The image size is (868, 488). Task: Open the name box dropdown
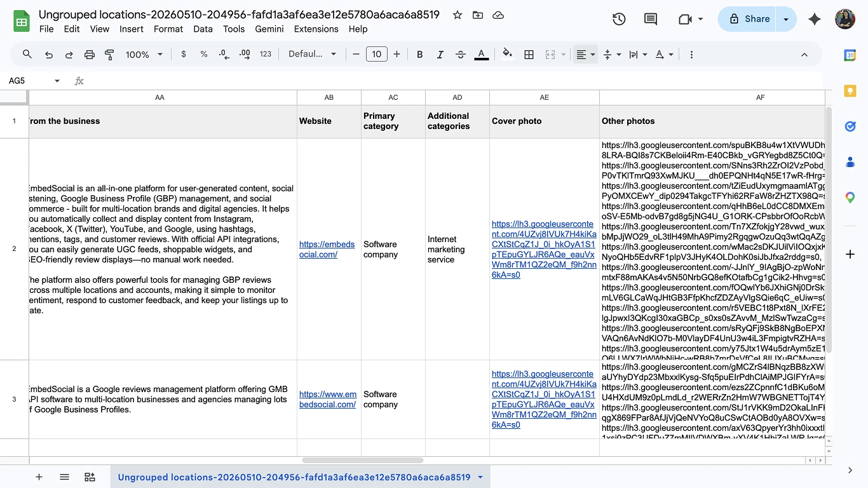click(57, 81)
